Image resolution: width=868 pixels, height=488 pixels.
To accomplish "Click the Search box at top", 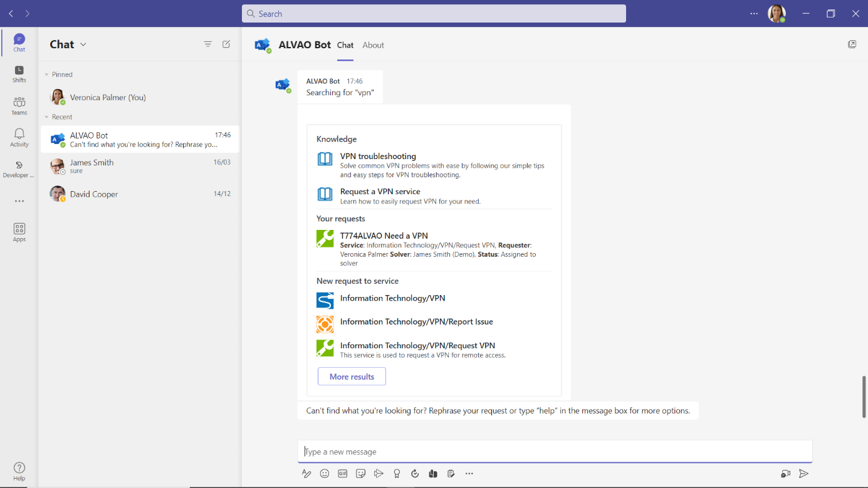I will click(x=434, y=13).
